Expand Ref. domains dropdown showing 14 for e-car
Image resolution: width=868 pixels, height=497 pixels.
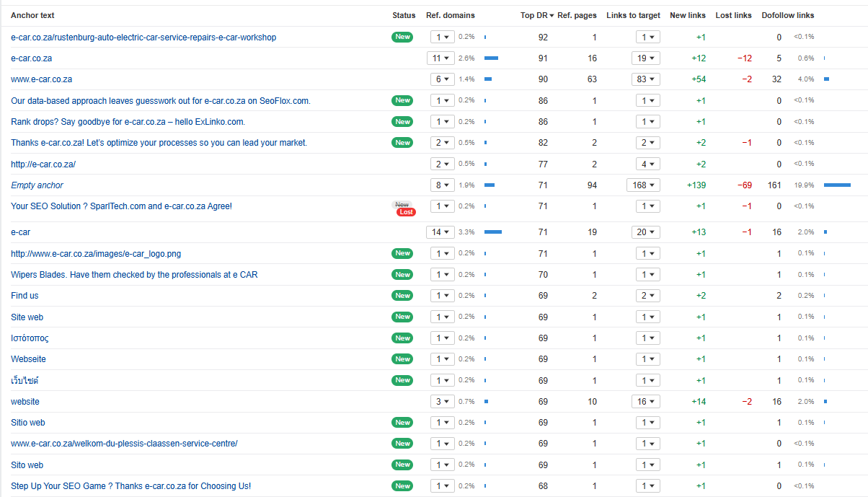440,232
